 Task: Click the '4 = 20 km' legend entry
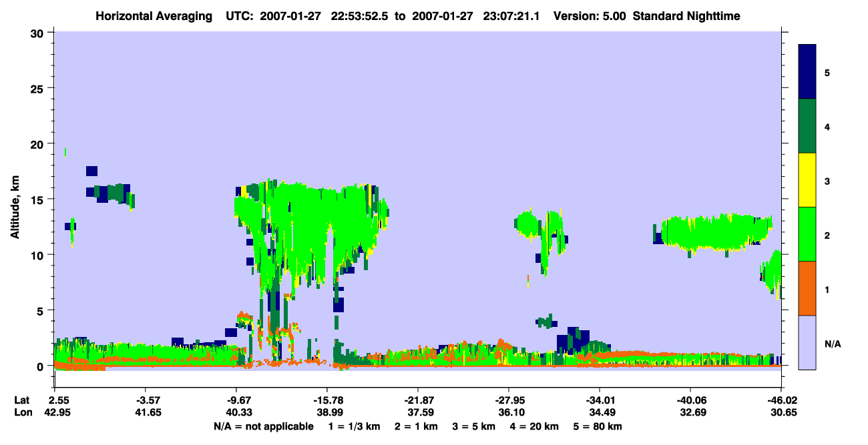click(x=535, y=426)
